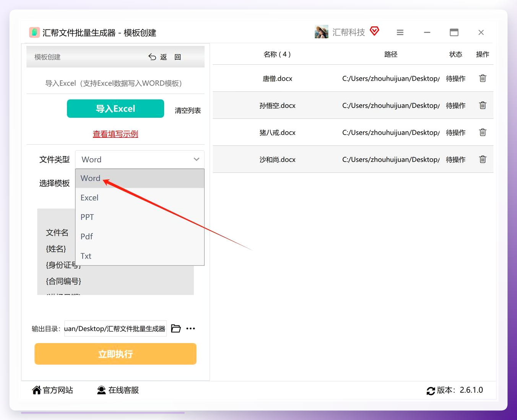Image resolution: width=517 pixels, height=420 pixels.
Task: Click the 状态 column header
Action: (456, 54)
